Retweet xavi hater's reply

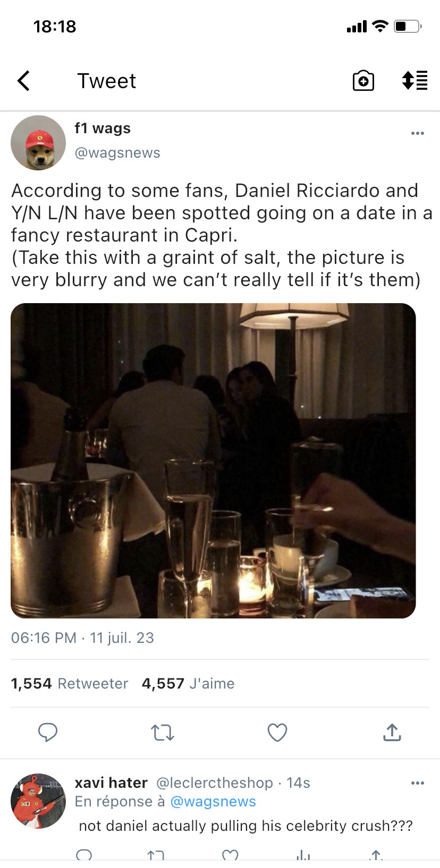[x=156, y=855]
